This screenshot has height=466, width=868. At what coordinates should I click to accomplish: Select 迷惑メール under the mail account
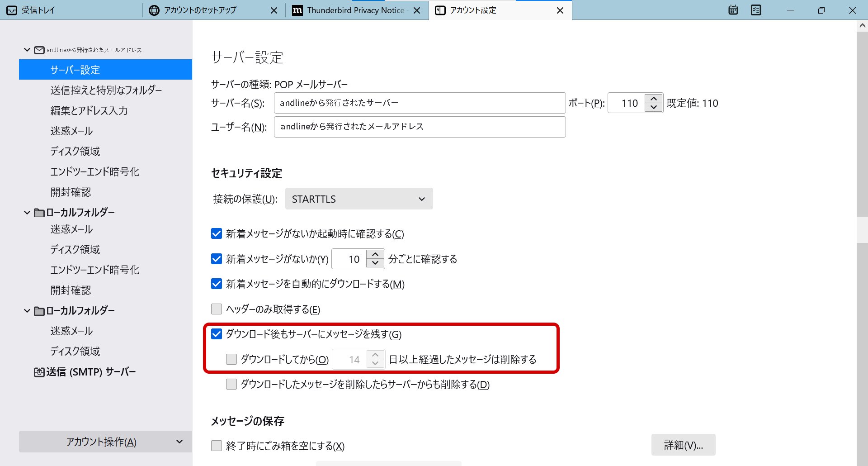71,131
